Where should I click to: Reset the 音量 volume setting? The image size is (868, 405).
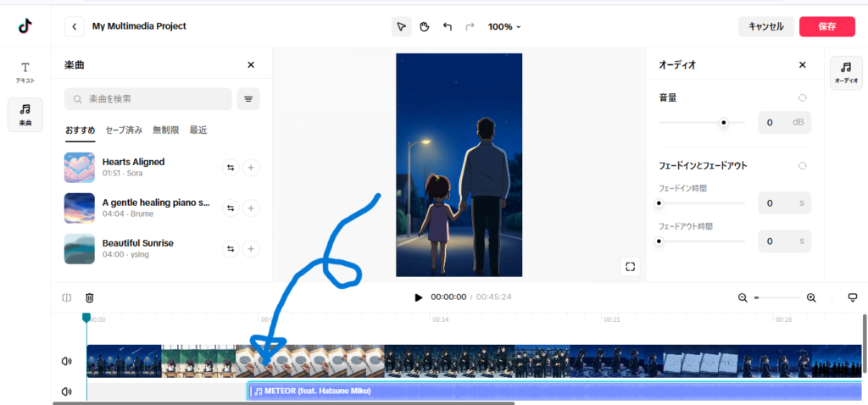pyautogui.click(x=802, y=98)
